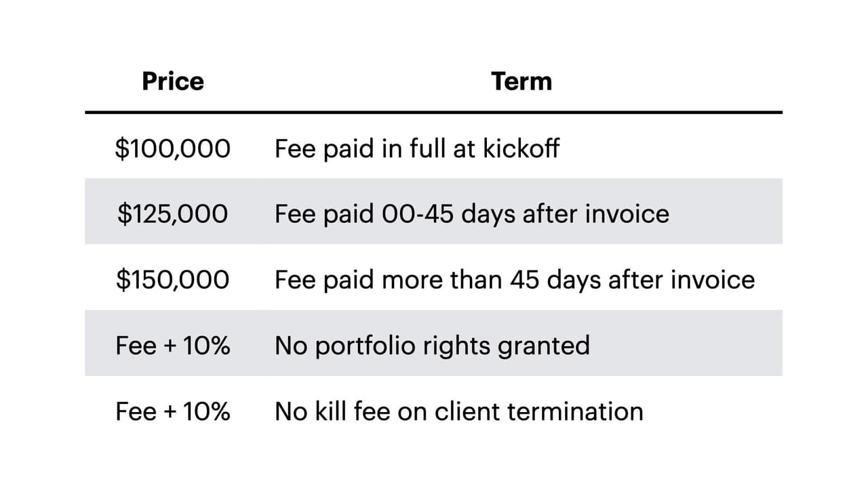Select the 'Fee paid in full at kickoff' term
868x488 pixels.
[417, 148]
